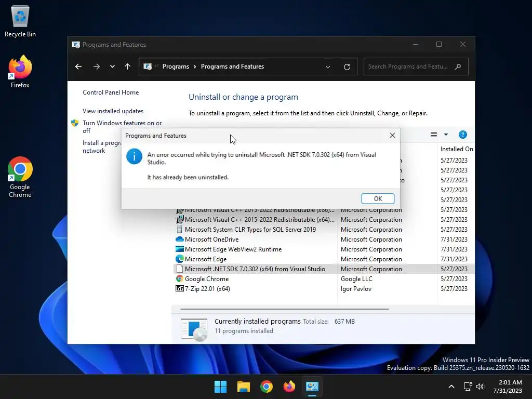Viewport: 532px width, 399px height.
Task: Open File Explorer from the taskbar
Action: tap(243, 387)
